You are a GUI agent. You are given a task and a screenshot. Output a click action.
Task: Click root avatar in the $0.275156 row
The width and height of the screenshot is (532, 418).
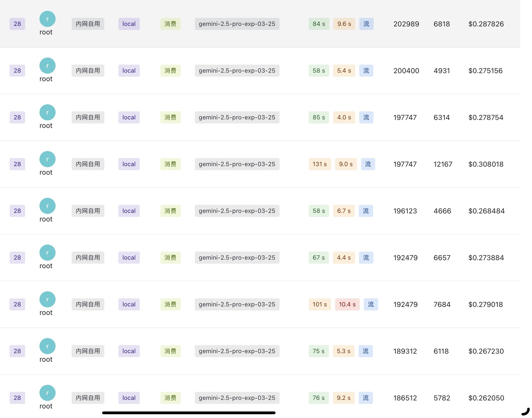tap(47, 66)
